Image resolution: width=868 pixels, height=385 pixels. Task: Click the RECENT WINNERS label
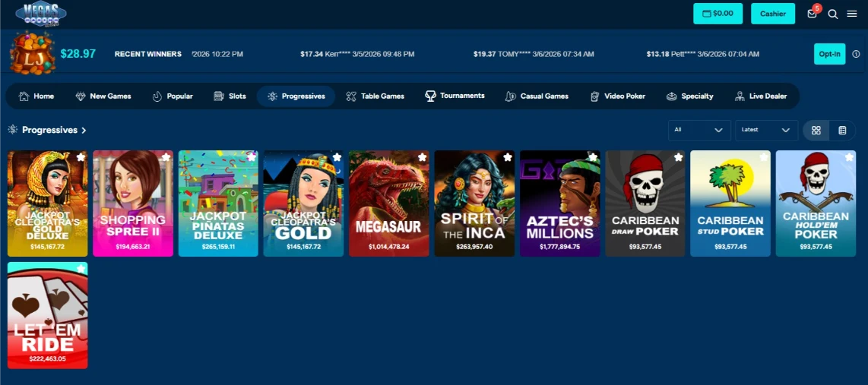[147, 54]
